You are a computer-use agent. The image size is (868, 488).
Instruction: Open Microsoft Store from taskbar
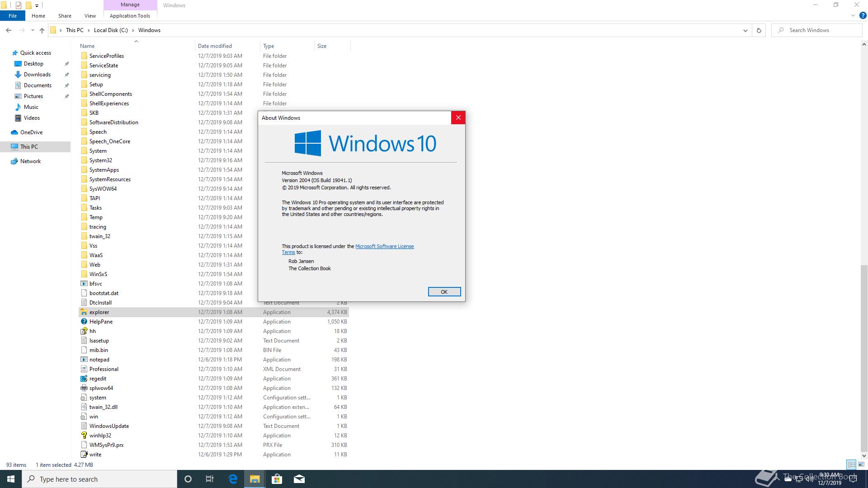click(x=277, y=479)
